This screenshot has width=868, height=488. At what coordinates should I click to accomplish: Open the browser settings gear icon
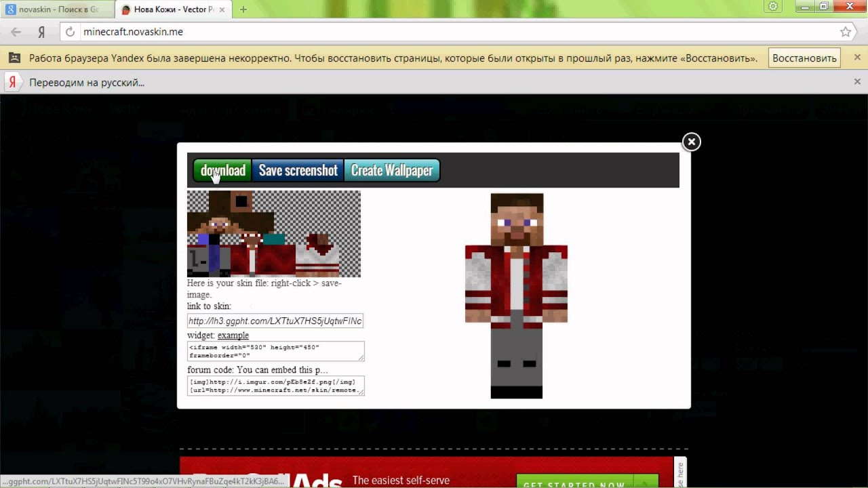click(x=772, y=6)
